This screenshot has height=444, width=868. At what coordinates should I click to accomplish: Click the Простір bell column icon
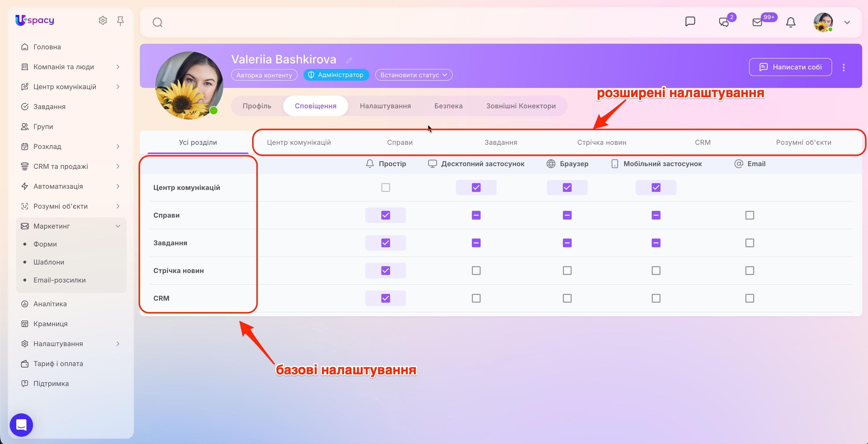coord(370,163)
